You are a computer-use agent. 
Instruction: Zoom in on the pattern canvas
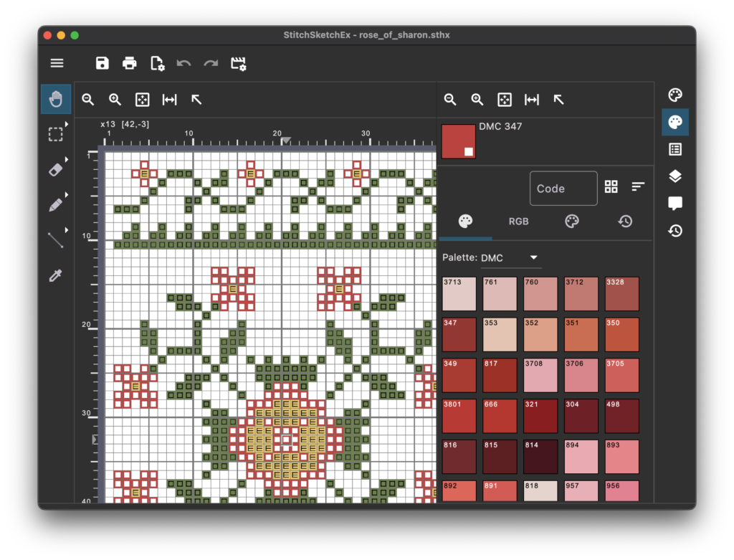point(115,100)
